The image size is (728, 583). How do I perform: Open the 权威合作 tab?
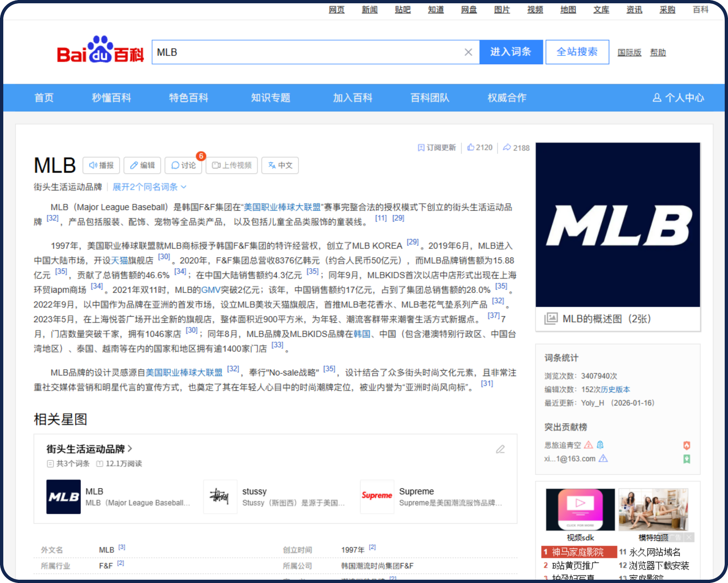[507, 98]
